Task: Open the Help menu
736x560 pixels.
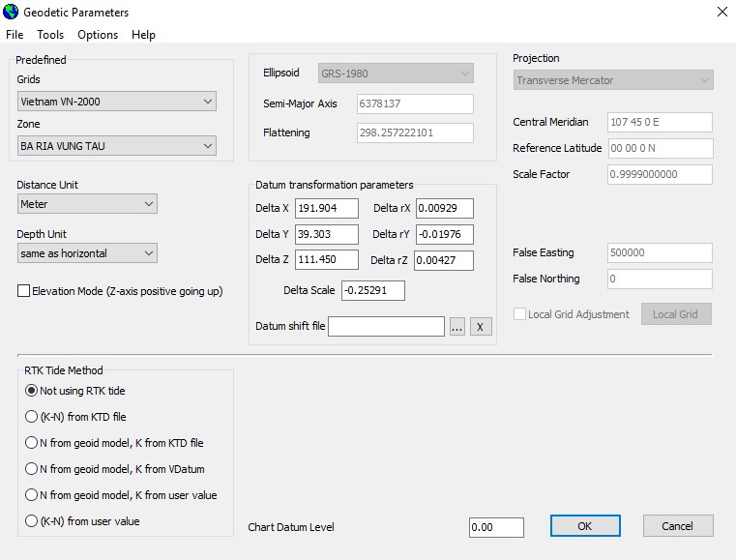Action: tap(143, 35)
